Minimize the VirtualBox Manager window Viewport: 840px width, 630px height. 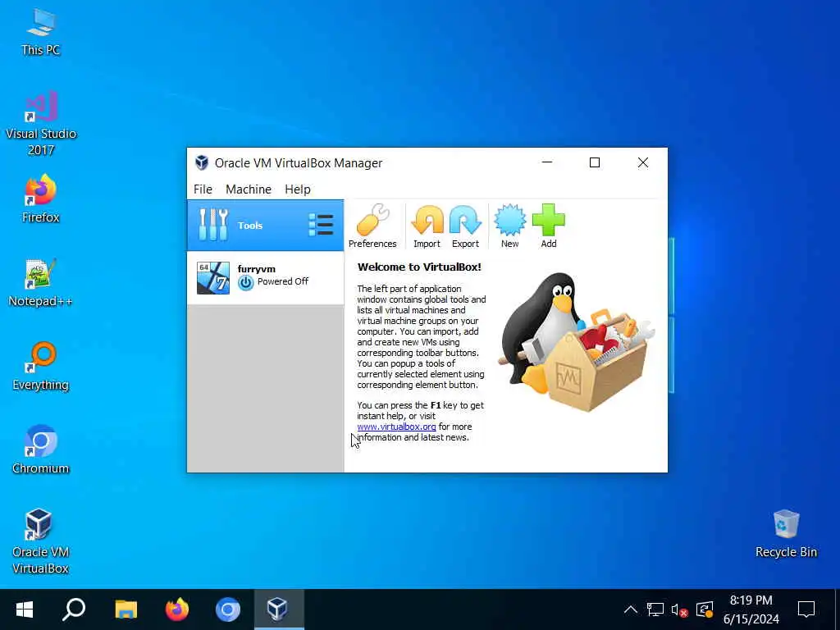(547, 162)
